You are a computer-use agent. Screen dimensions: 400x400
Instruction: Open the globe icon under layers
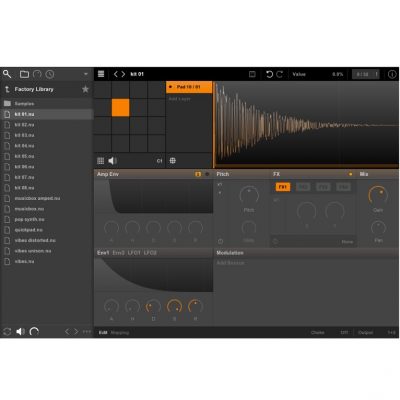(x=173, y=161)
